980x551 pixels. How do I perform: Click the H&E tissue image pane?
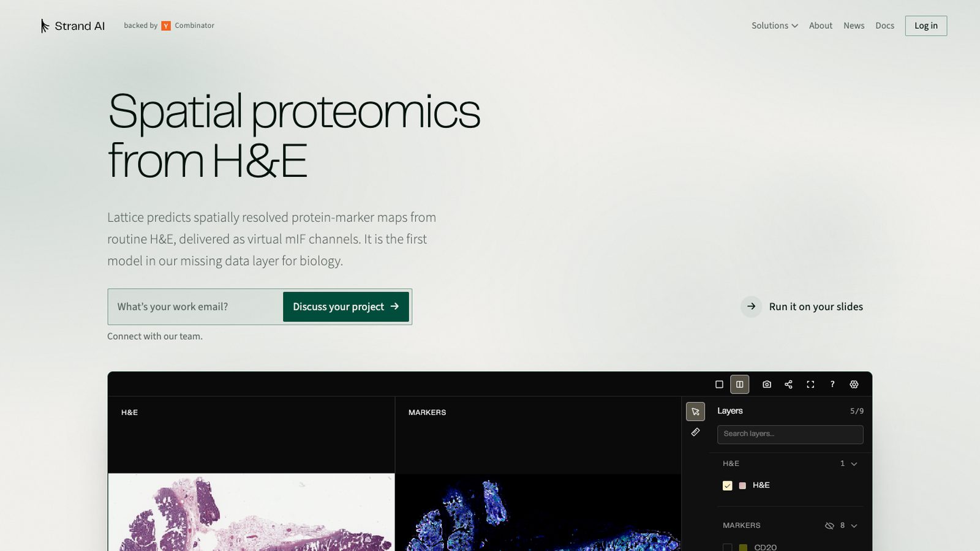coord(251,512)
